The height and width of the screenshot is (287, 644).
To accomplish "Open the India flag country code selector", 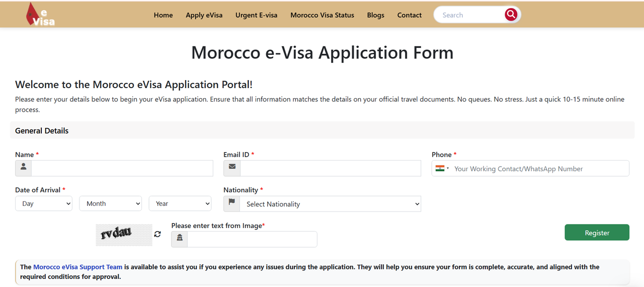I will tap(442, 169).
